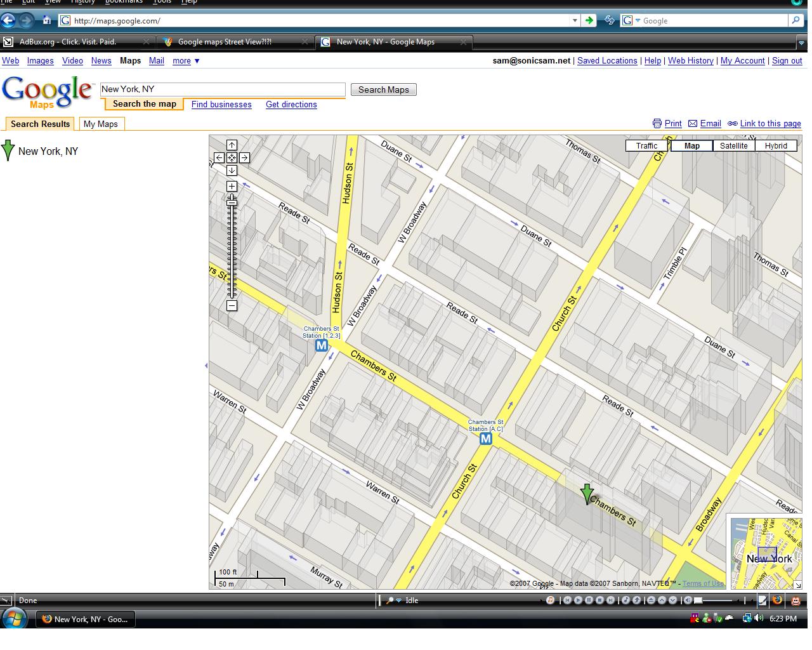Expand the 'more' Google services dropdown

(186, 61)
